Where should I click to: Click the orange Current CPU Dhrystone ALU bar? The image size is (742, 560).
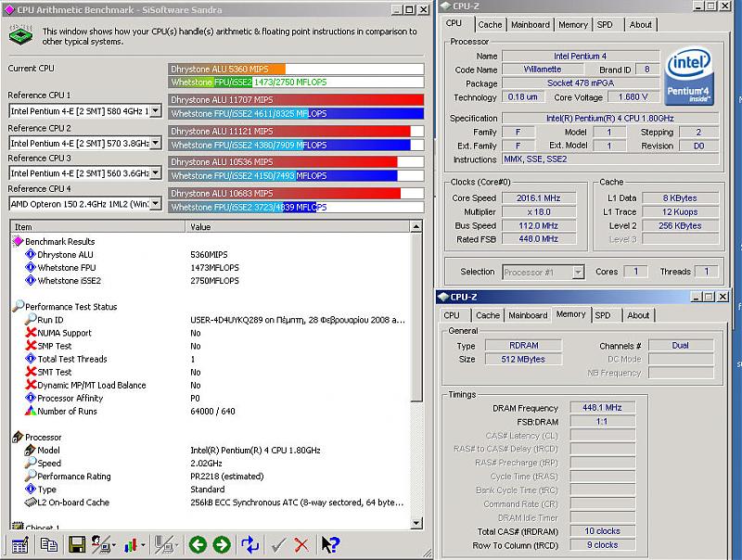point(226,69)
